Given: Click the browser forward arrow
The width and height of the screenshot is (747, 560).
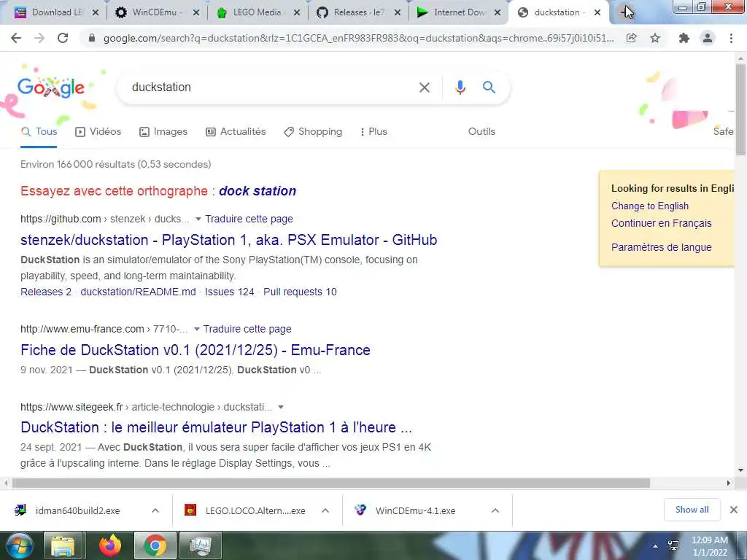Looking at the screenshot, I should [x=39, y=38].
